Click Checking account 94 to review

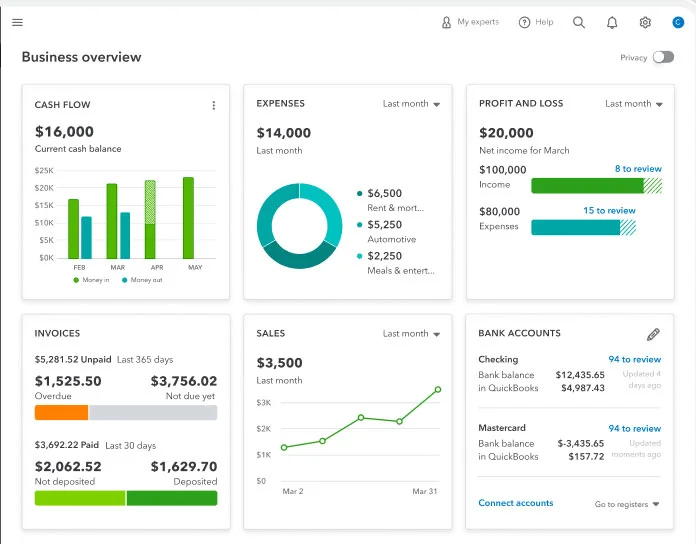pyautogui.click(x=634, y=359)
